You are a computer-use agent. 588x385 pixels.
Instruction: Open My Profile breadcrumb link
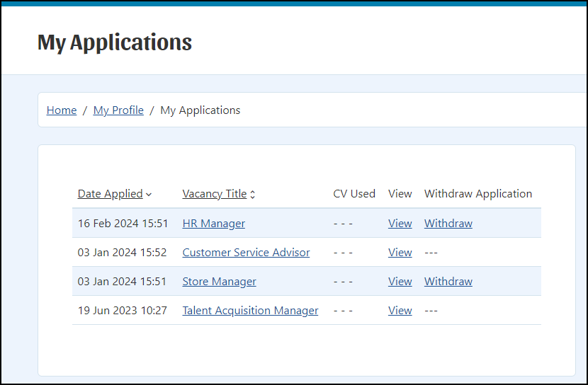pos(118,110)
